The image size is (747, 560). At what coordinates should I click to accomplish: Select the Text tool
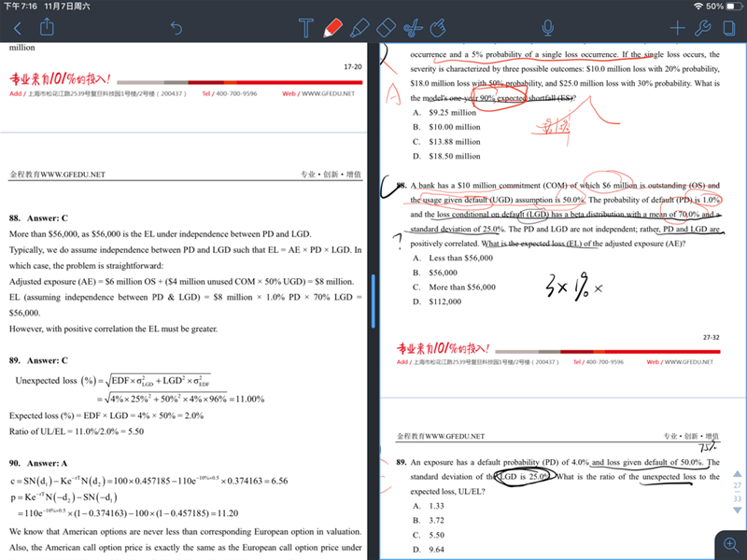306,28
